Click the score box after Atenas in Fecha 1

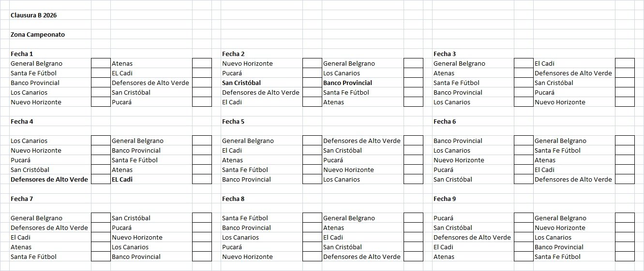pyautogui.click(x=202, y=63)
